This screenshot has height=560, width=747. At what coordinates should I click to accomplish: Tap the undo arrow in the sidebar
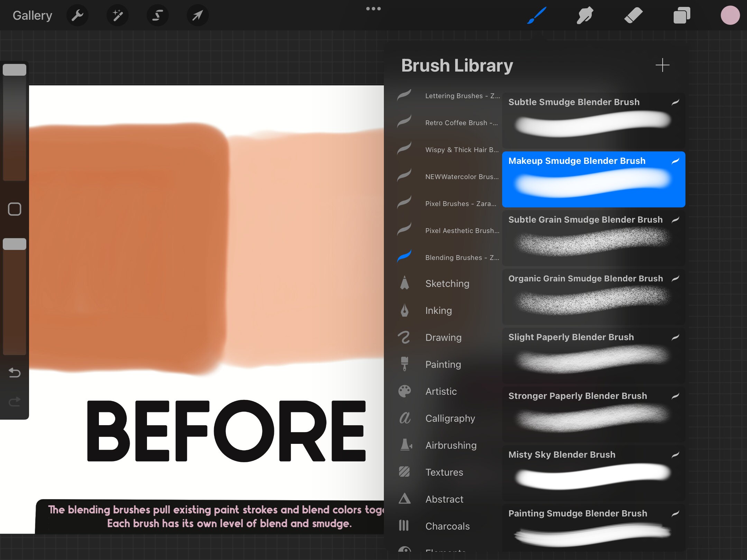click(14, 373)
